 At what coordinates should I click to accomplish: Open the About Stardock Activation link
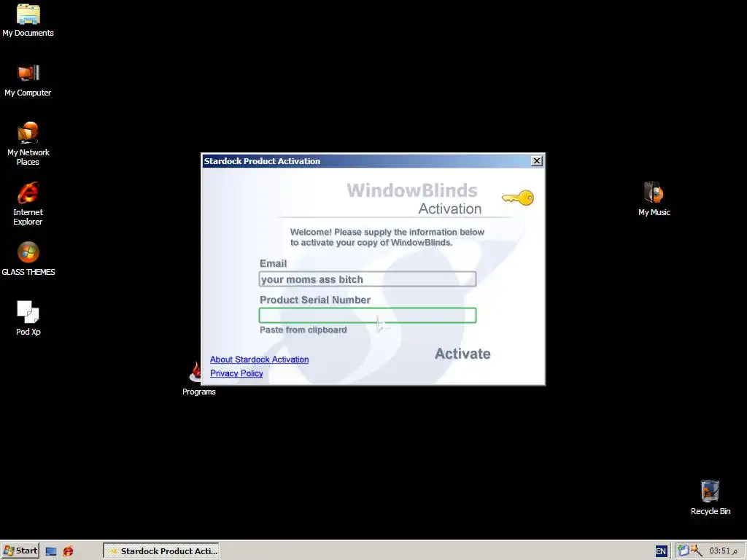click(x=259, y=359)
